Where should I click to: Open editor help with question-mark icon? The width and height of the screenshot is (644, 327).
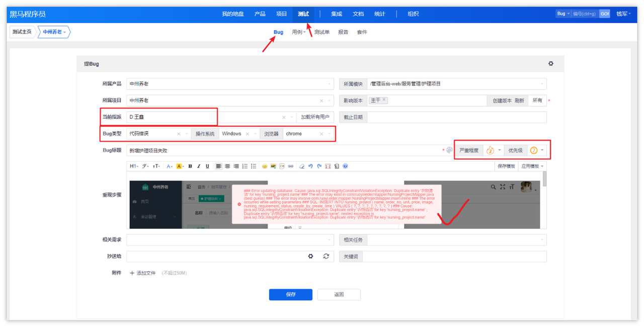tap(345, 166)
